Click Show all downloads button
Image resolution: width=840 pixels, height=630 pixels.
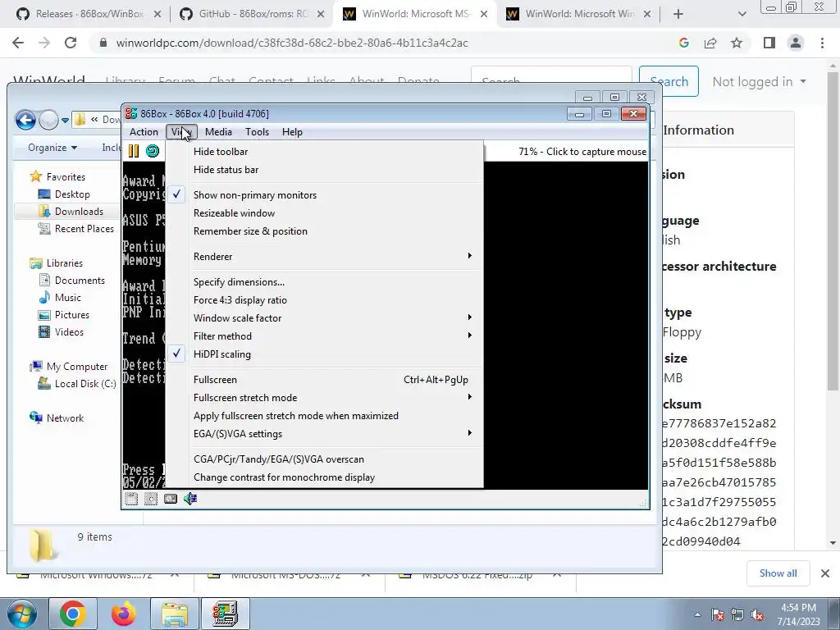pos(778,573)
